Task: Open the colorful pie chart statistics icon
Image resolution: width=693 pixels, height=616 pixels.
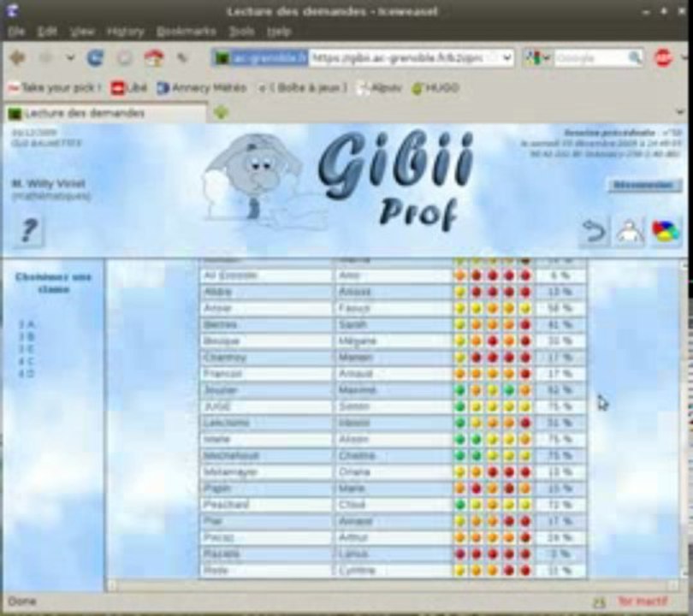Action: tap(666, 232)
